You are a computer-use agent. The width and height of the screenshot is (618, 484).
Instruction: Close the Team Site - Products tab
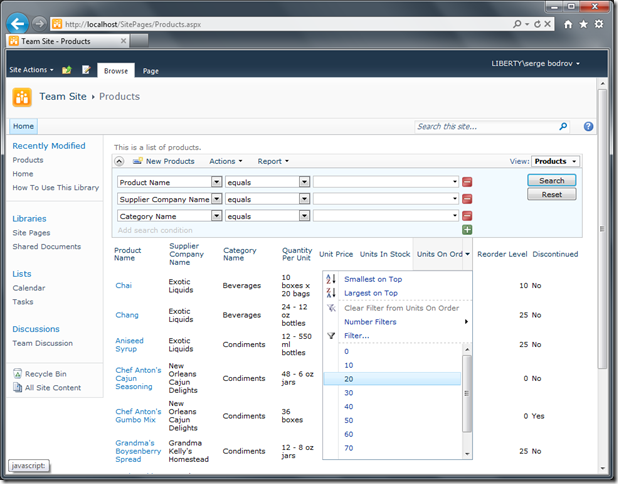tap(123, 41)
